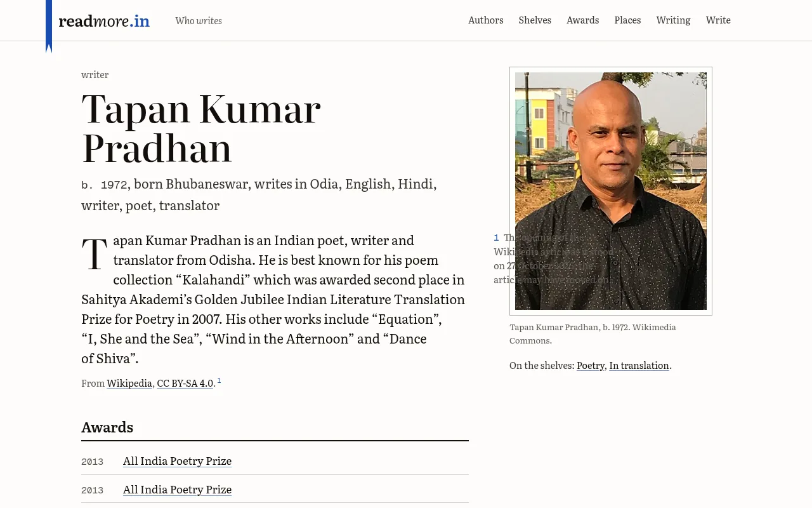The width and height of the screenshot is (812, 508).
Task: Select the Writing navigation link
Action: pyautogui.click(x=674, y=20)
